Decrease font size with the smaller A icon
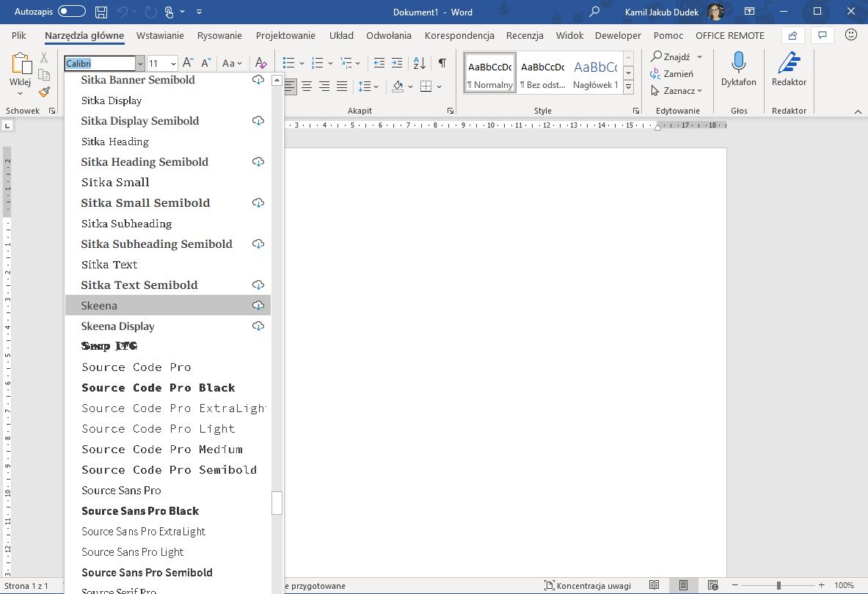The height and width of the screenshot is (594, 868). 206,63
